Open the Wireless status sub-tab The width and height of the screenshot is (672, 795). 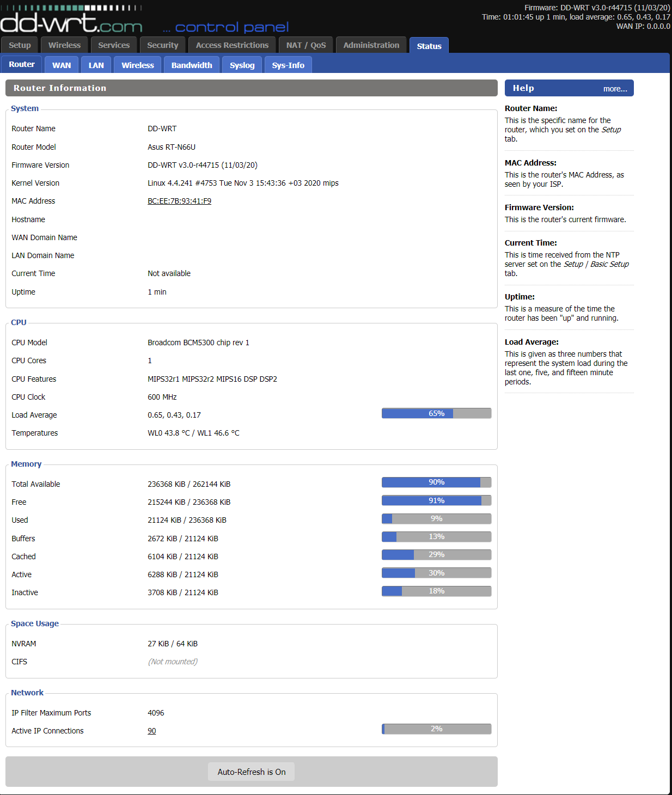point(138,65)
